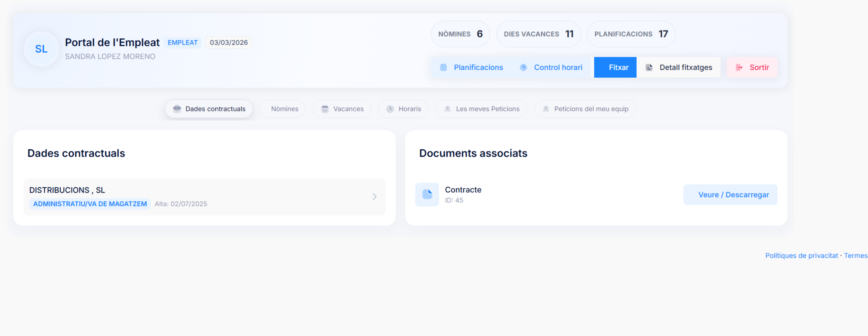Click the blue Fitxar button
Screen dimensions: 868x336
[x=615, y=67]
